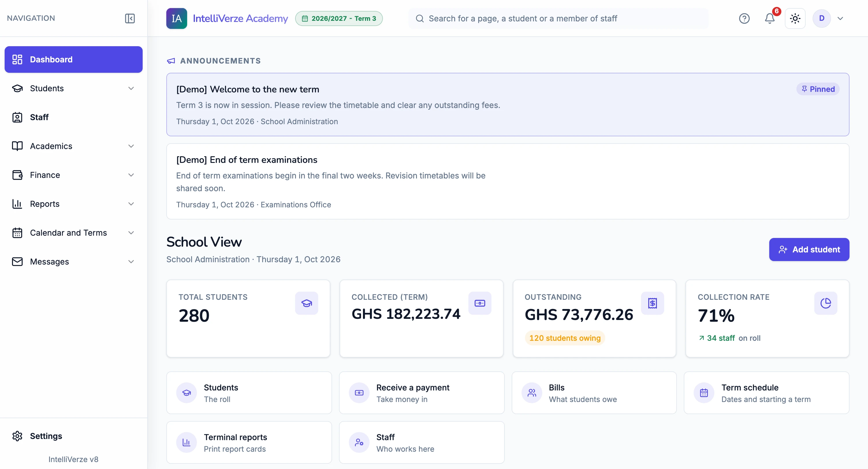Click the Collected (Term) banknote icon

[x=480, y=303]
